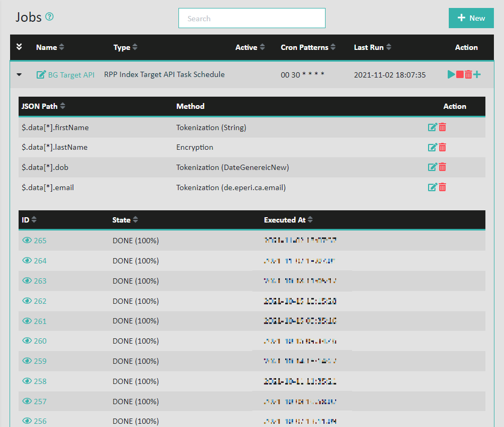
Task: View execution 257 via eye icon
Action: [x=27, y=402]
